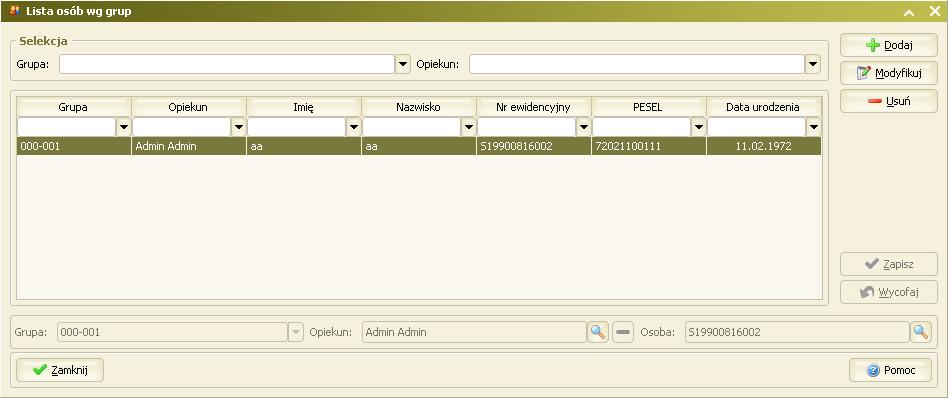This screenshot has height=398, width=948.
Task: Click magnifier icon next to Opiekun field
Action: coord(598,332)
